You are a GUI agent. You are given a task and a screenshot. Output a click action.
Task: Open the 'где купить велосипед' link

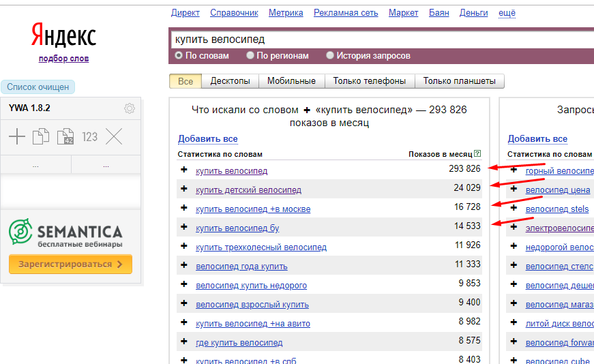point(239,343)
